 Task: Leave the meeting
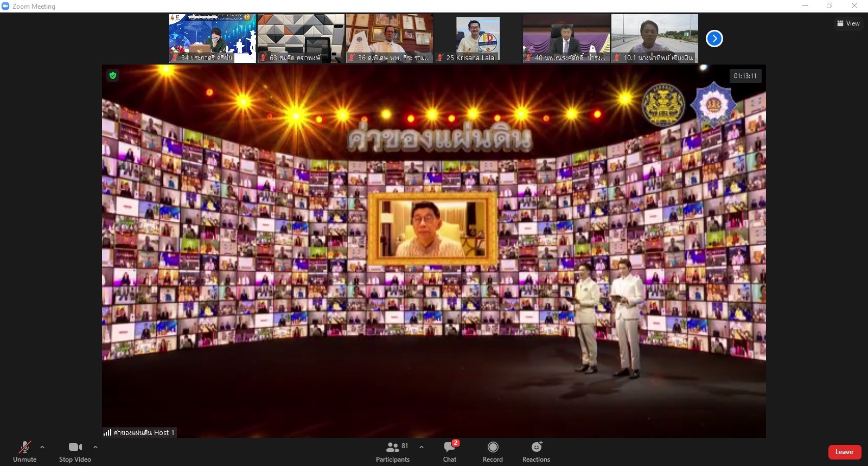click(844, 452)
